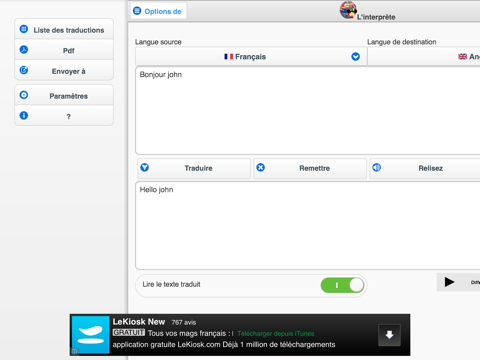Click the Langue de destination label

pos(402,42)
